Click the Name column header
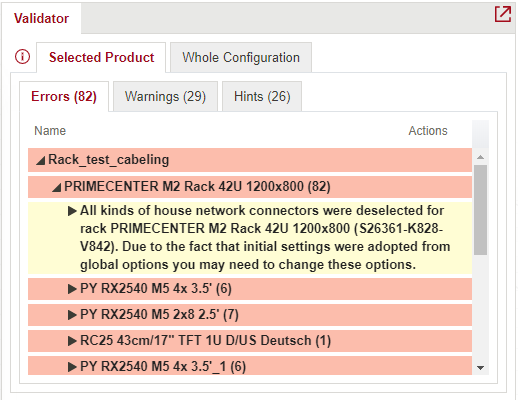 point(50,131)
